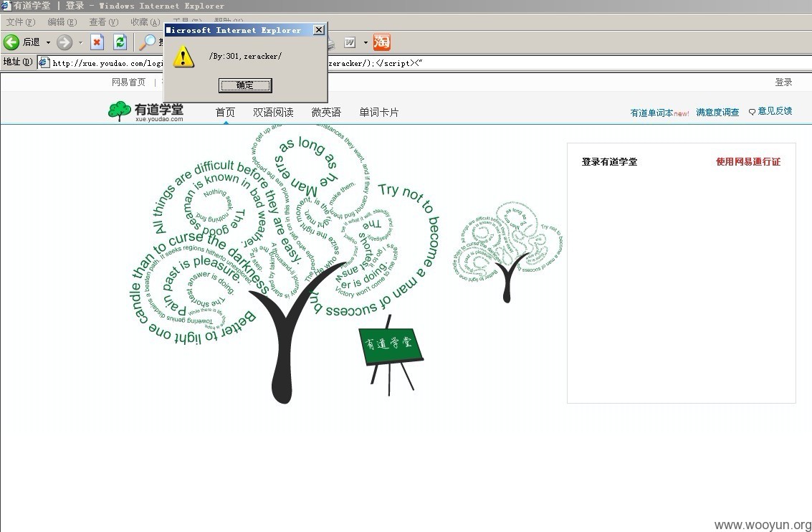Click the green 有道学堂 chalkboard sign
The height and width of the screenshot is (532, 812).
(391, 346)
